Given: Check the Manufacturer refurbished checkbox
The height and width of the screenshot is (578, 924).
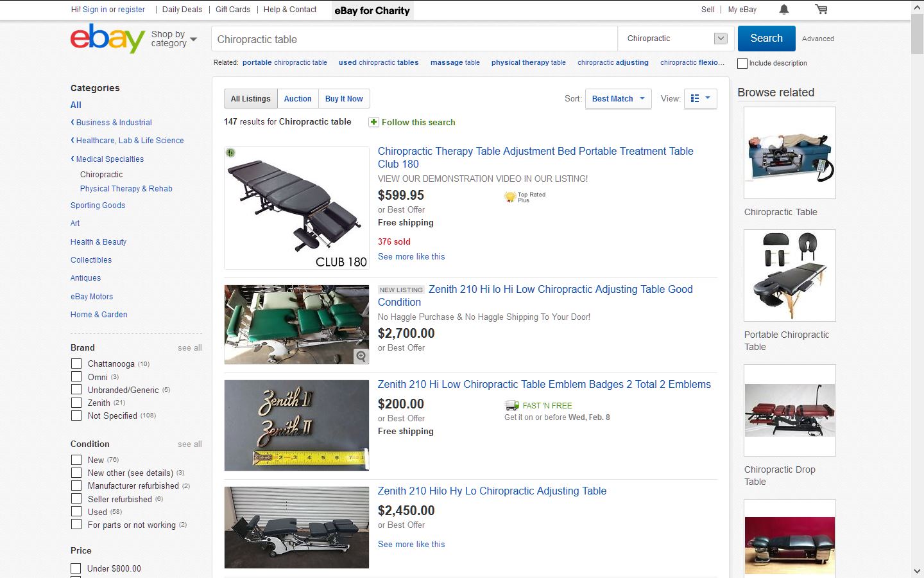Looking at the screenshot, I should pos(76,486).
